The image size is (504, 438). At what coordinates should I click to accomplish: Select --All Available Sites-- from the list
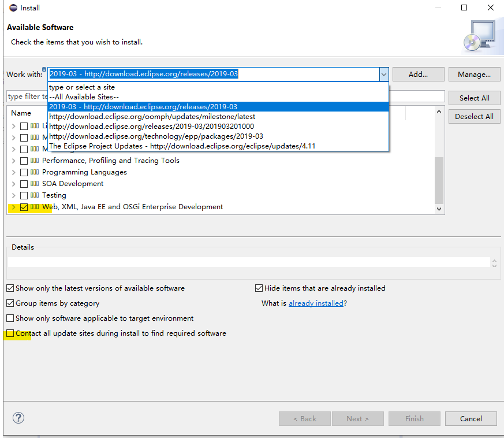pyautogui.click(x=218, y=97)
